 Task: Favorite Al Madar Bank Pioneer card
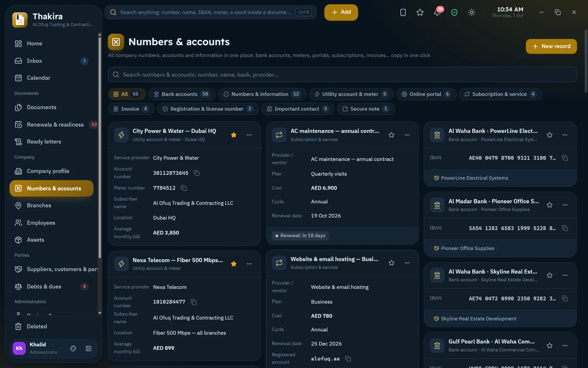coord(550,205)
